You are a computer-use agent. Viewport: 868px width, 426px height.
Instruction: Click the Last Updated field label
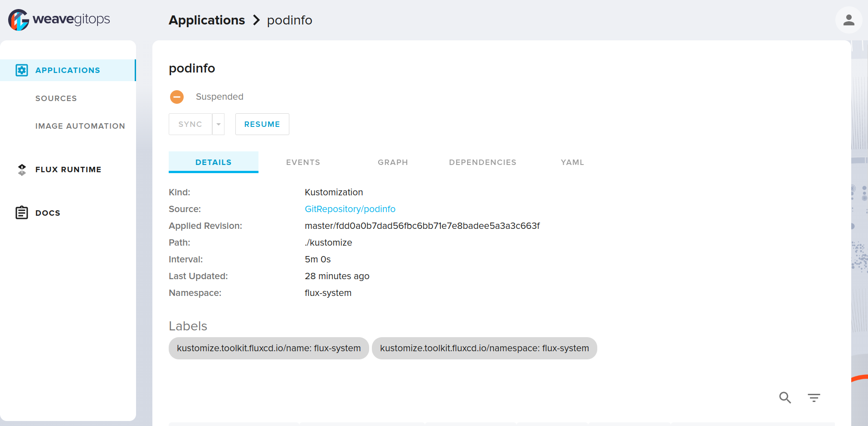tap(198, 276)
